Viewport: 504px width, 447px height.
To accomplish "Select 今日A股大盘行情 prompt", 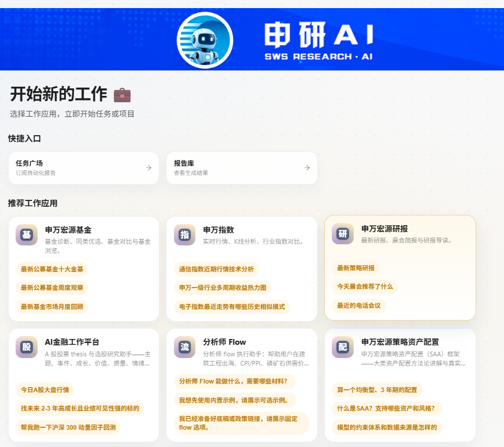I will [45, 389].
